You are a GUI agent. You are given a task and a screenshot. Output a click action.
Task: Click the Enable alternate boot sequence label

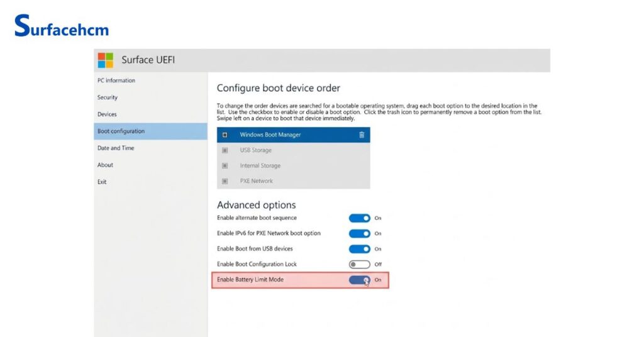(257, 218)
